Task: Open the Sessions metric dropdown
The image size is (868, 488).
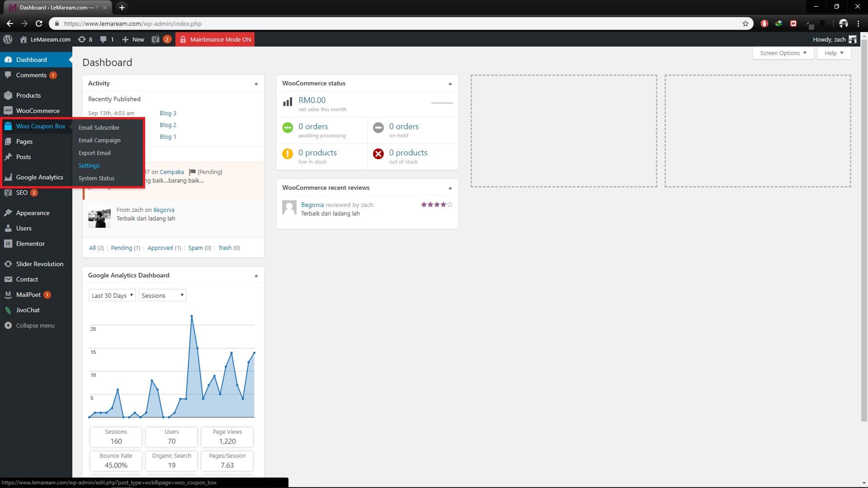Action: pyautogui.click(x=162, y=296)
